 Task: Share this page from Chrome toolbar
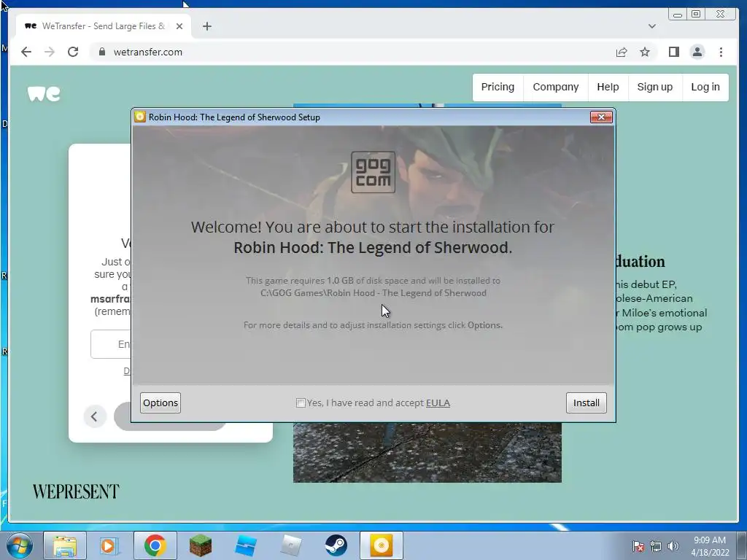click(x=622, y=52)
